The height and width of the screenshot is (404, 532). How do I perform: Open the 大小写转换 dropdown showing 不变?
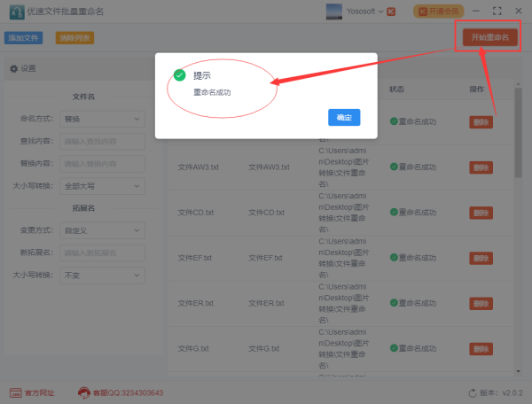pyautogui.click(x=102, y=276)
